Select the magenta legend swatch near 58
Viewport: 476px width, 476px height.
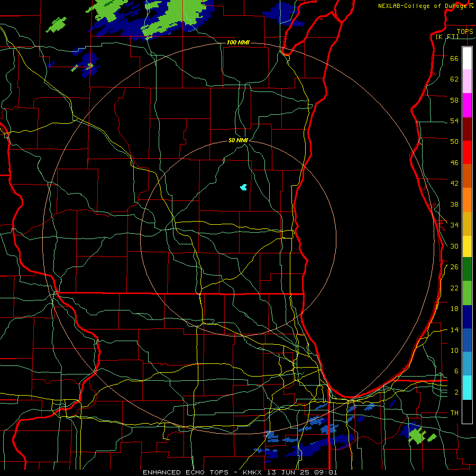click(467, 105)
